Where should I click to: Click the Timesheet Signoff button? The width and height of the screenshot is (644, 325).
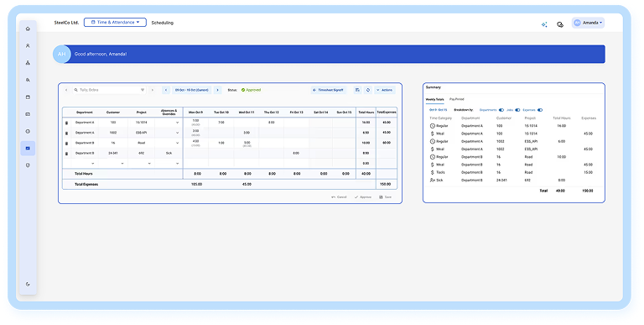click(x=328, y=90)
